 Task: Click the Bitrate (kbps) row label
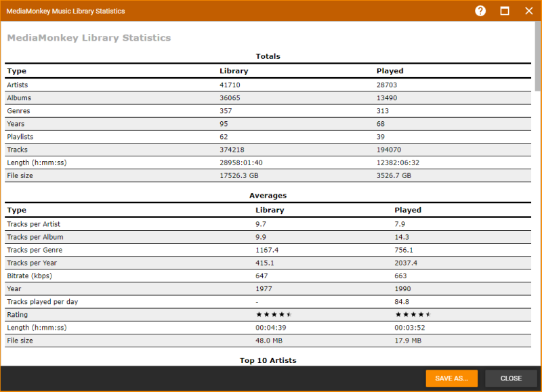(29, 276)
